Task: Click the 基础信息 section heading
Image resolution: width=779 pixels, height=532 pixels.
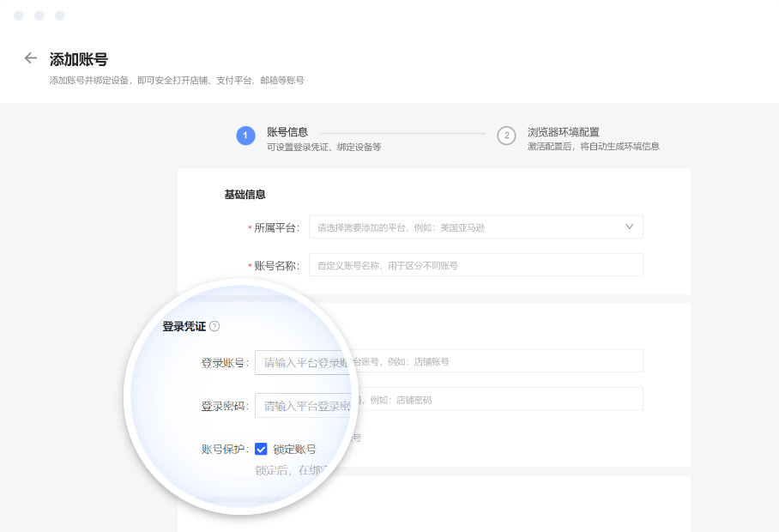Action: click(x=245, y=194)
